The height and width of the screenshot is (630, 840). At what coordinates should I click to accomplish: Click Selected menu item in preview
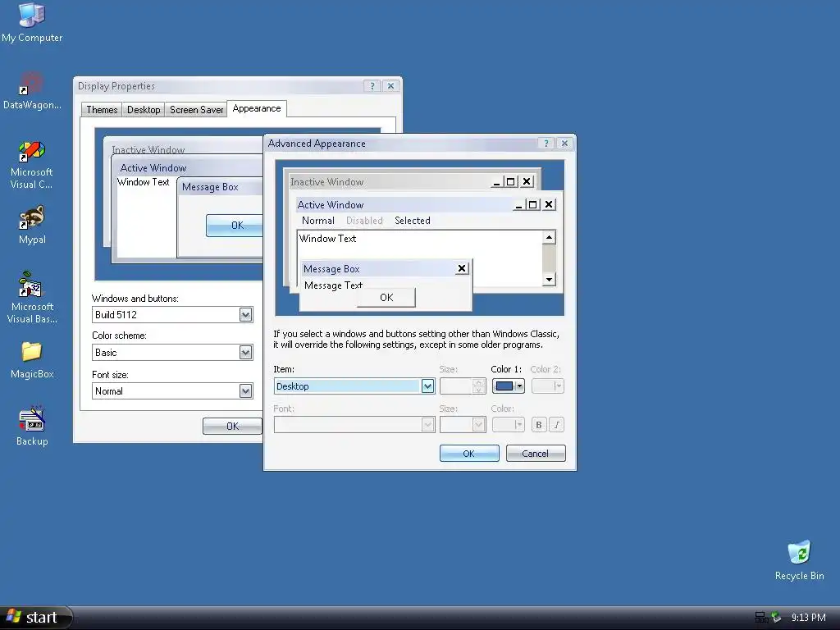(413, 221)
